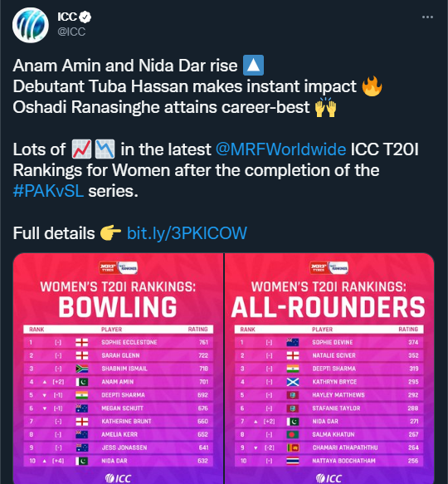Click Sophie Devine's row in All-Rounders table
The height and width of the screenshot is (484, 448).
coord(329,342)
